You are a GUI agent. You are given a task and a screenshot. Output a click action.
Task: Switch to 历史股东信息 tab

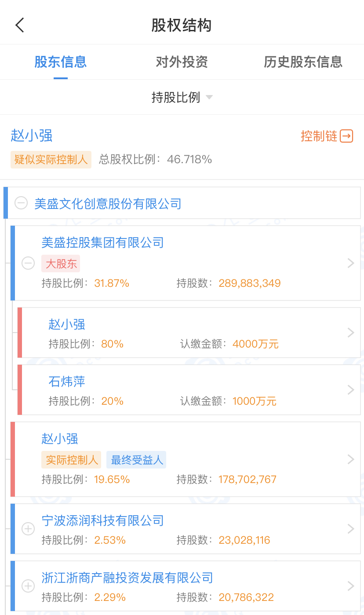point(303,62)
